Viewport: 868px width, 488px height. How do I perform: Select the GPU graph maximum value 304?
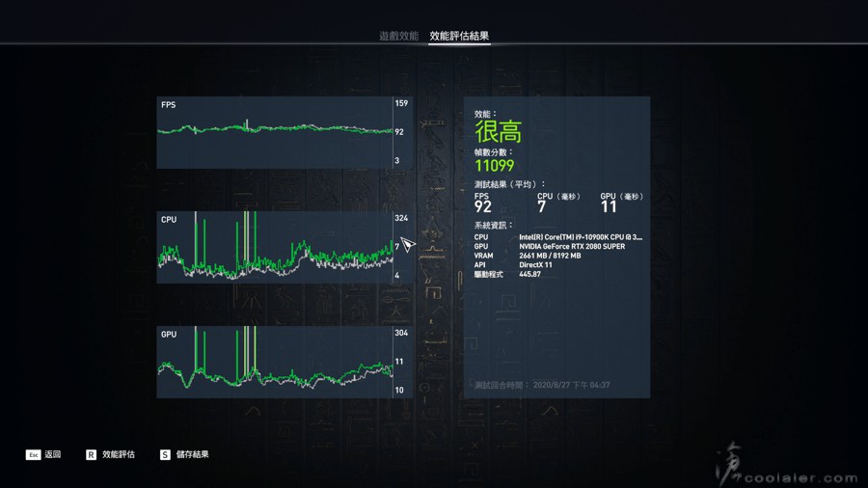coord(401,333)
